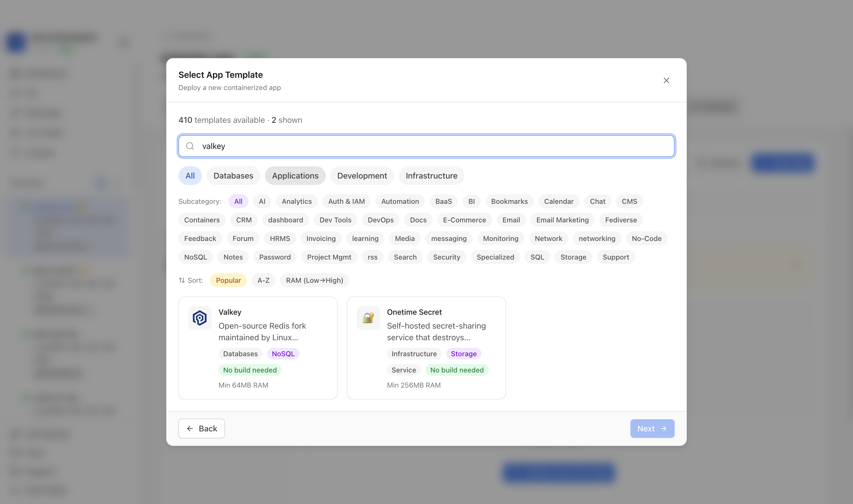Filter by Forum subcategory
Viewport: 853px width, 504px height.
pos(243,238)
